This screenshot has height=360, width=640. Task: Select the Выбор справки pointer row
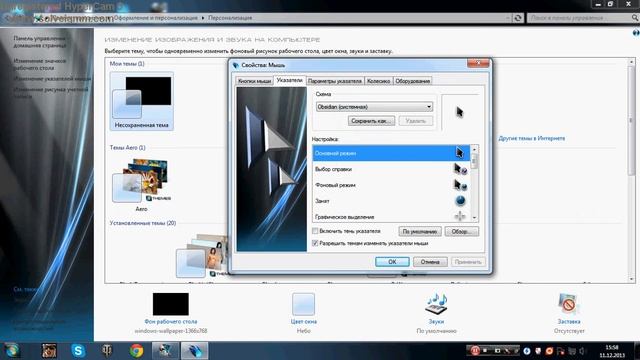[x=391, y=169]
